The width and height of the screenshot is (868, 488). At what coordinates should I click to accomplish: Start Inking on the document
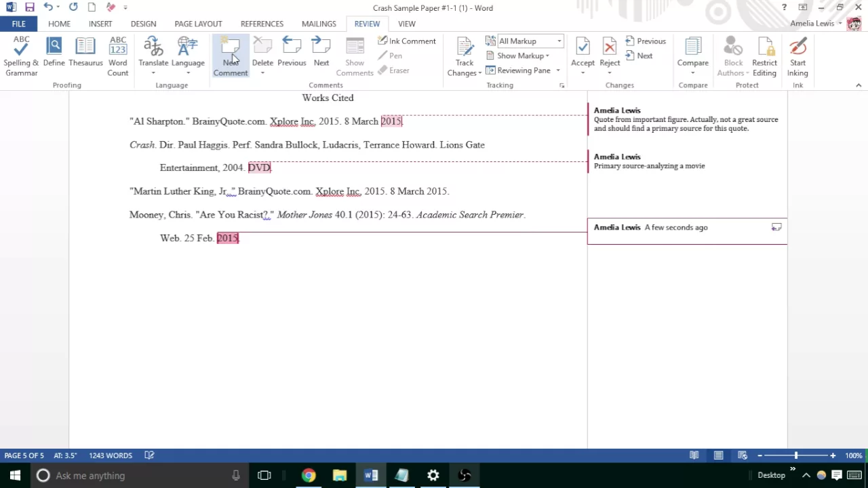click(x=797, y=57)
